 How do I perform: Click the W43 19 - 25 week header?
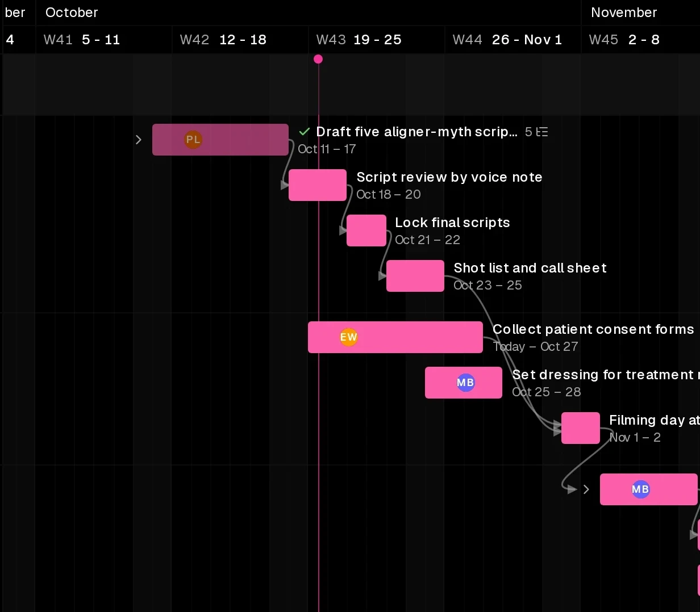(x=359, y=40)
